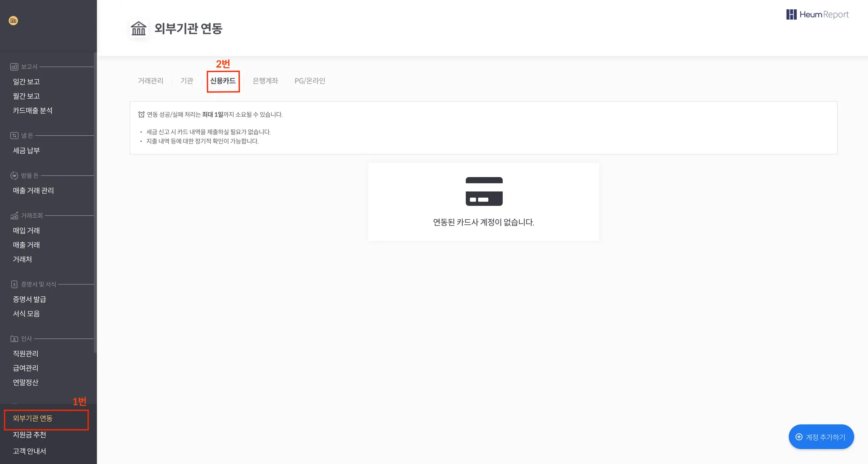The image size is (868, 464).
Task: Click the Heum Report logo
Action: (818, 14)
